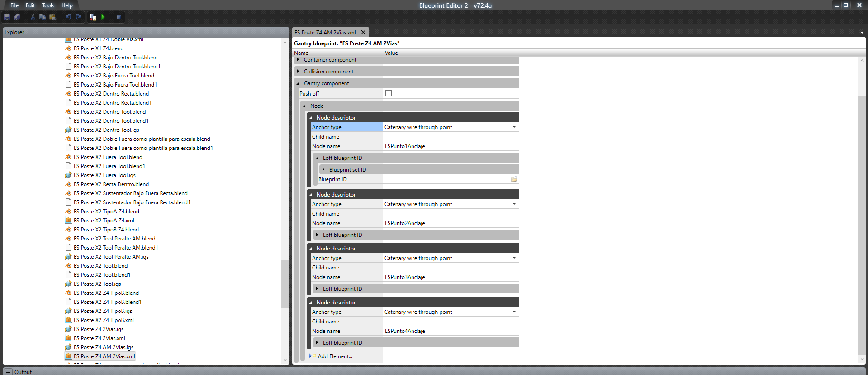Click the Add Element... link
The width and height of the screenshot is (868, 375).
[335, 356]
